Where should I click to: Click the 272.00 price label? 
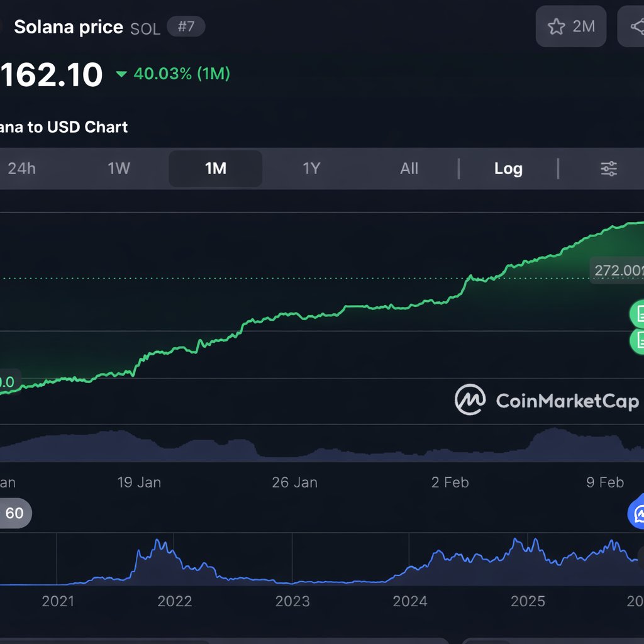tap(618, 270)
